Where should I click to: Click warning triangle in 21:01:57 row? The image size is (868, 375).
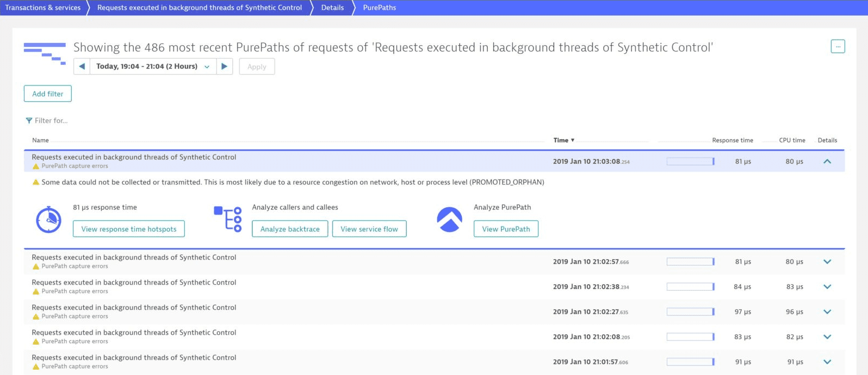pyautogui.click(x=36, y=367)
